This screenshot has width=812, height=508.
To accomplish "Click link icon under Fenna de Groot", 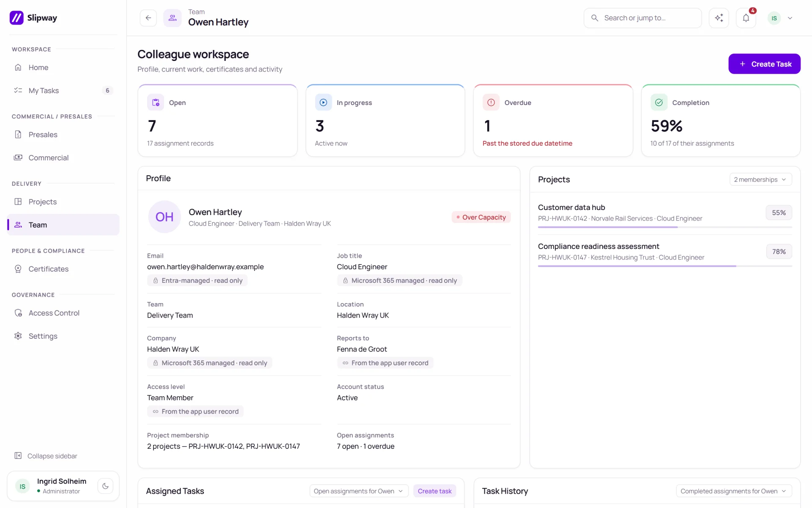I will pos(346,363).
